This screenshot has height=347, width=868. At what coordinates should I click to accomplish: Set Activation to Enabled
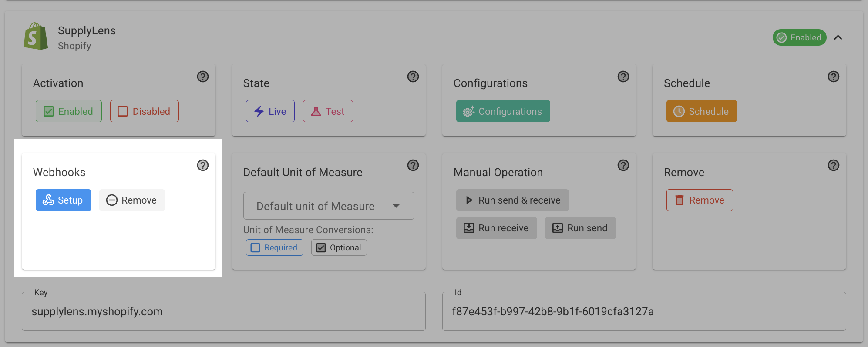pos(69,111)
